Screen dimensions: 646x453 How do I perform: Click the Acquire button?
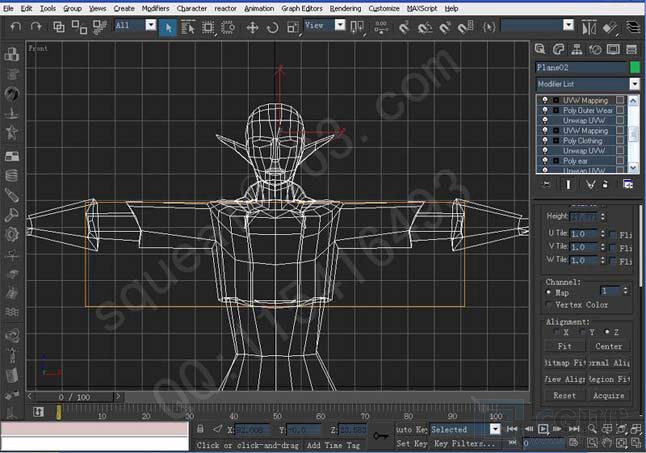click(x=609, y=395)
